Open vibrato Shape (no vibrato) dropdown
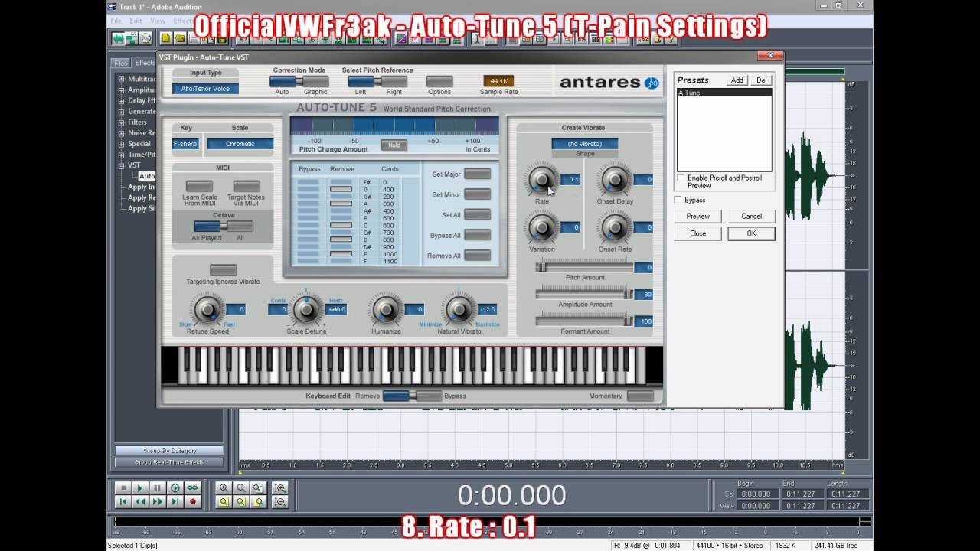 pyautogui.click(x=584, y=144)
